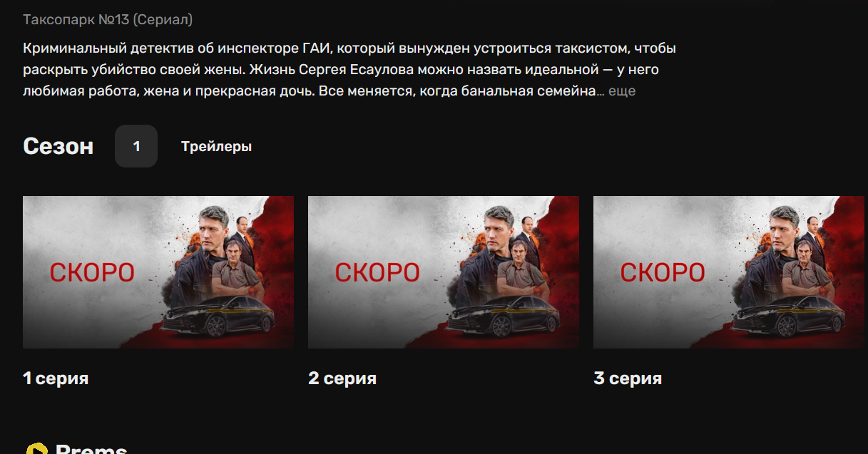Click the 3 серия episode title
This screenshot has width=868, height=454.
click(628, 378)
